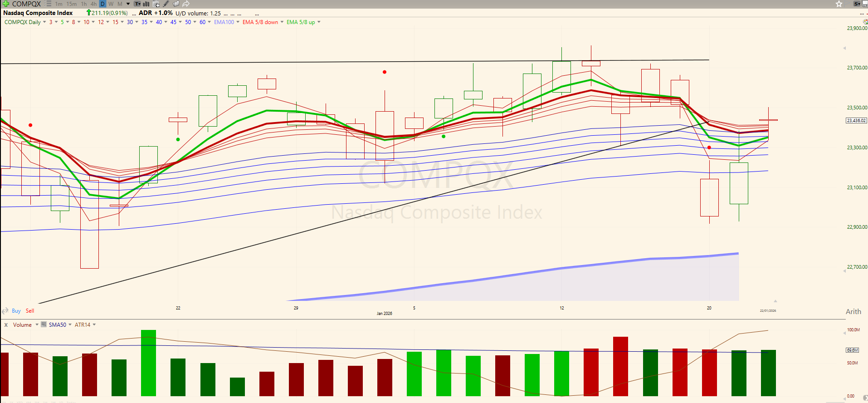Open the T text tool dropdown
The height and width of the screenshot is (403, 868).
point(137,4)
